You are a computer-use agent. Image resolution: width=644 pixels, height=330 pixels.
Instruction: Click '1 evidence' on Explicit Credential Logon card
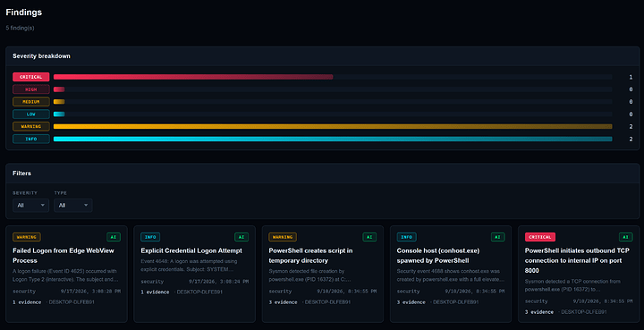(x=155, y=292)
